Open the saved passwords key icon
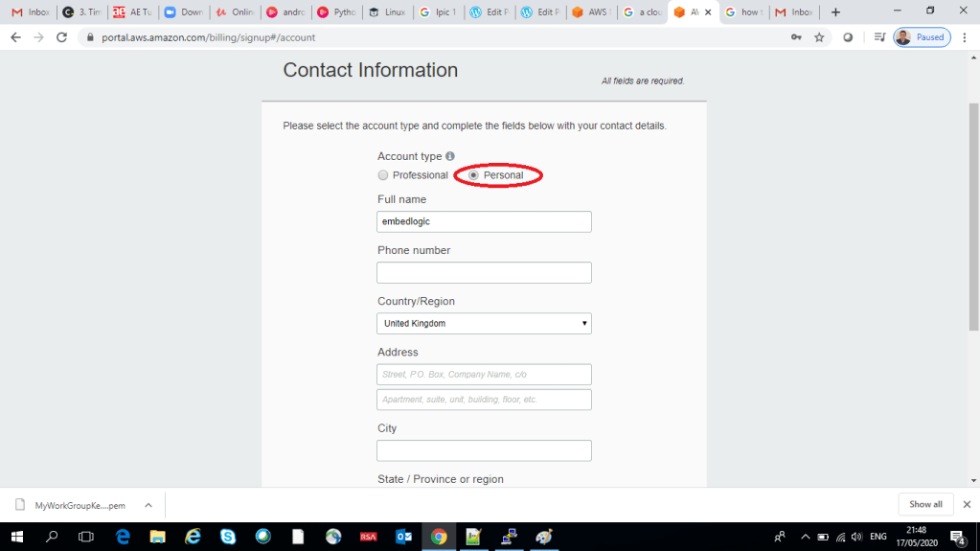The width and height of the screenshot is (980, 551). click(x=795, y=37)
